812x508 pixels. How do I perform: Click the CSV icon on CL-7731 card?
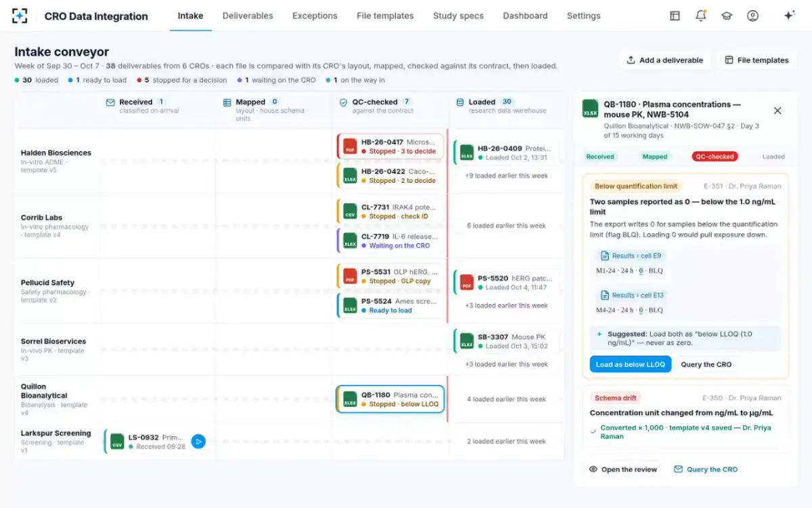point(350,212)
